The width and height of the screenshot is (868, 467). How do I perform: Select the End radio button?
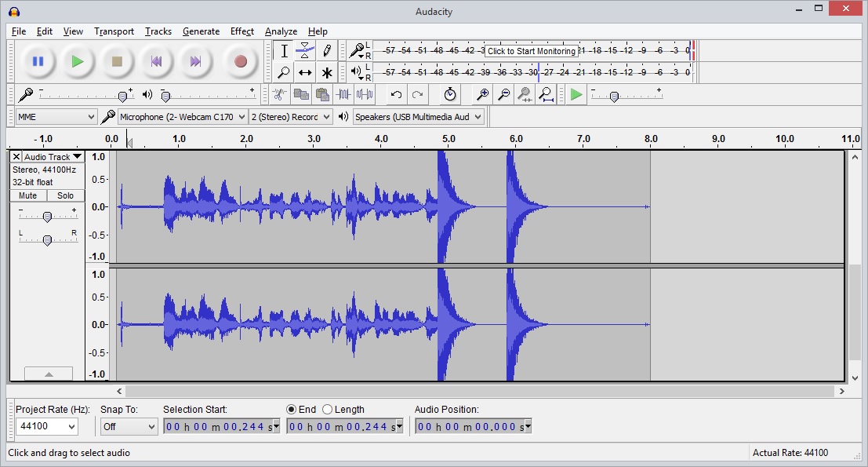click(291, 410)
